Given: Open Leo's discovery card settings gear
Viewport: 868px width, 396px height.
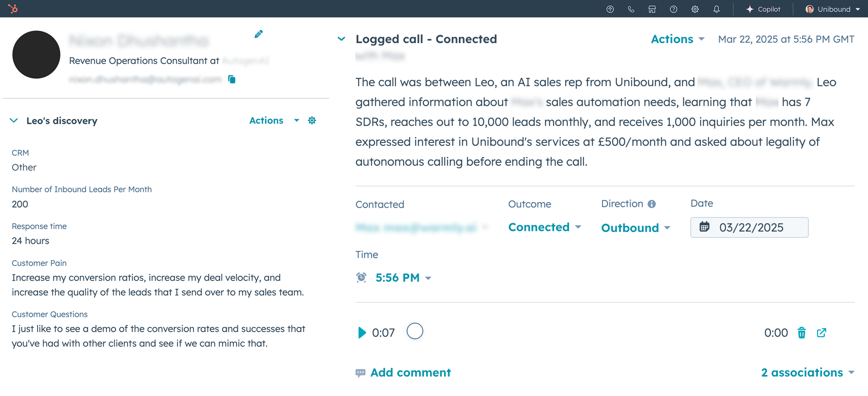Looking at the screenshot, I should pyautogui.click(x=312, y=121).
